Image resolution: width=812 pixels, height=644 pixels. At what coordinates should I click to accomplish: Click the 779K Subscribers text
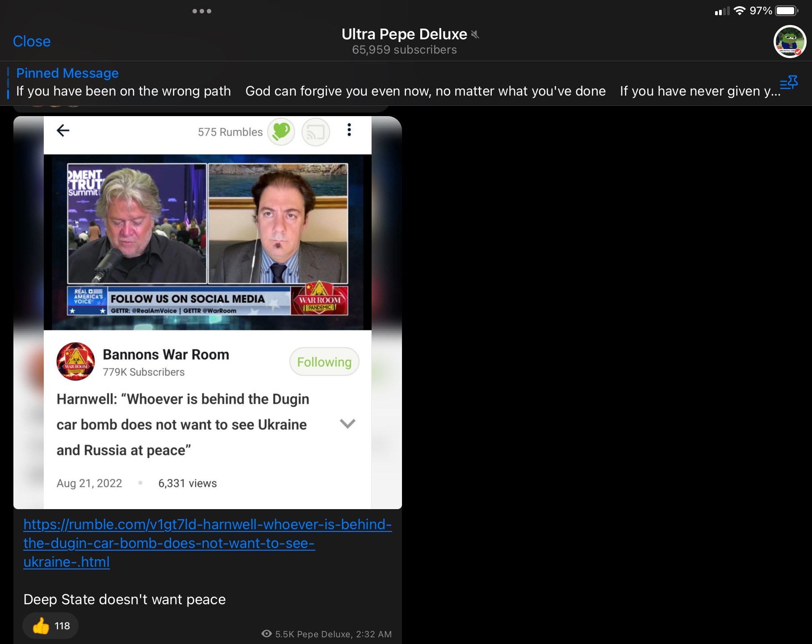(x=143, y=372)
